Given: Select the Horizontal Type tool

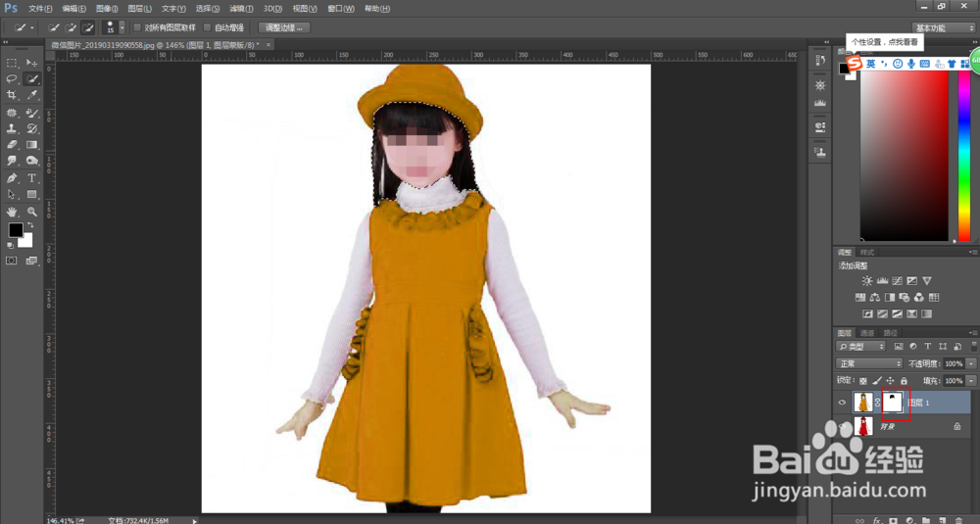Looking at the screenshot, I should pos(32,178).
